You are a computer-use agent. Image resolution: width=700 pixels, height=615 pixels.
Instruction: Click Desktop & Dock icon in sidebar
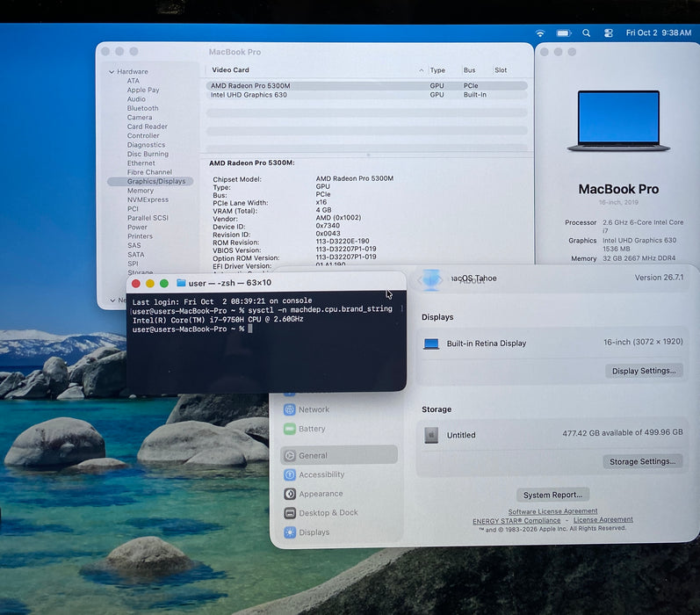click(290, 513)
